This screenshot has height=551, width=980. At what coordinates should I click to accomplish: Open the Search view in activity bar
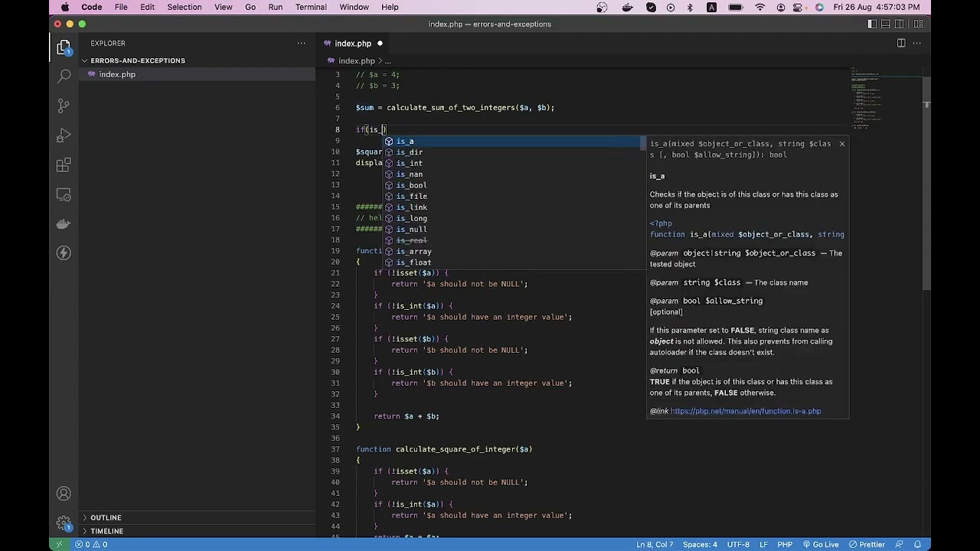click(64, 77)
